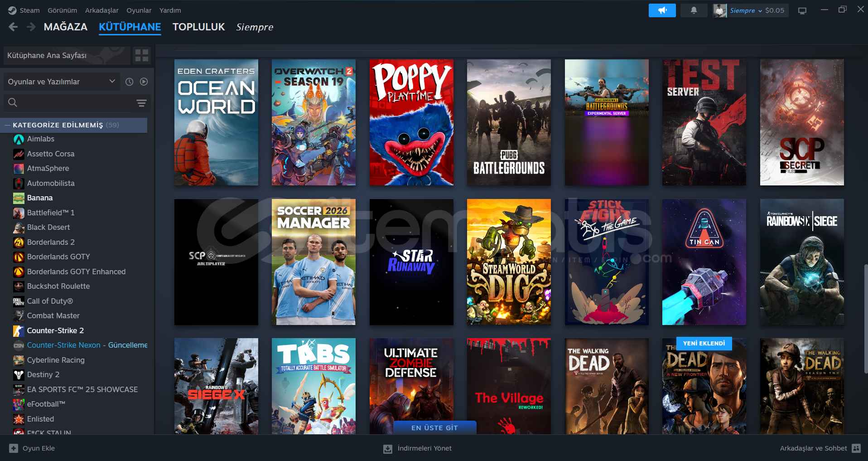868x461 pixels.
Task: Open Arkadaşlar ve Sohbet link
Action: (814, 448)
